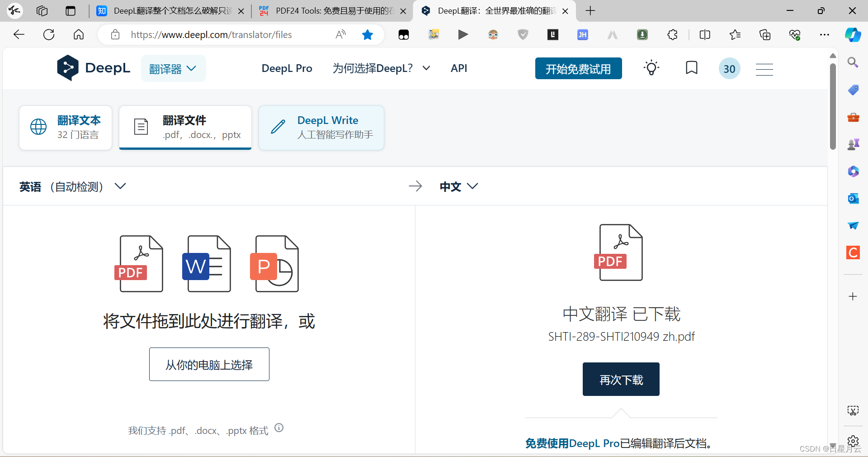Viewport: 868px width, 457px height.
Task: Click 从你的电脑上选择 button
Action: coord(209,364)
